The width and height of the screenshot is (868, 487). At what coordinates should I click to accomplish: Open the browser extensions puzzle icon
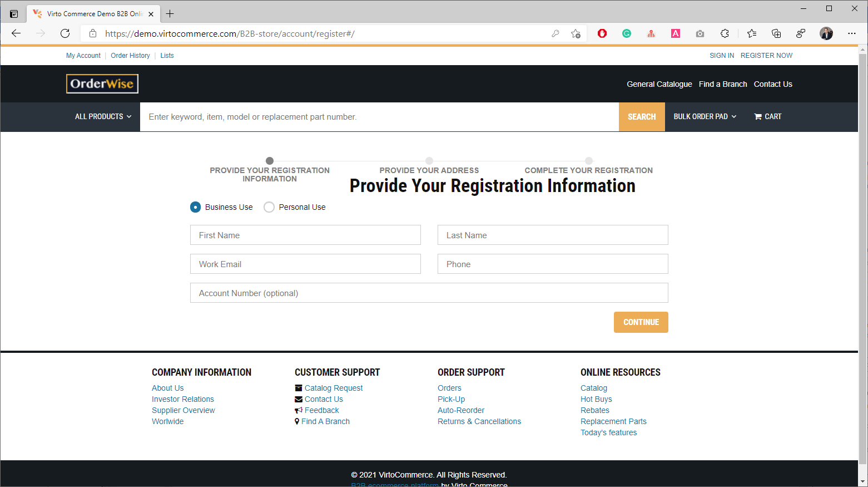(725, 33)
